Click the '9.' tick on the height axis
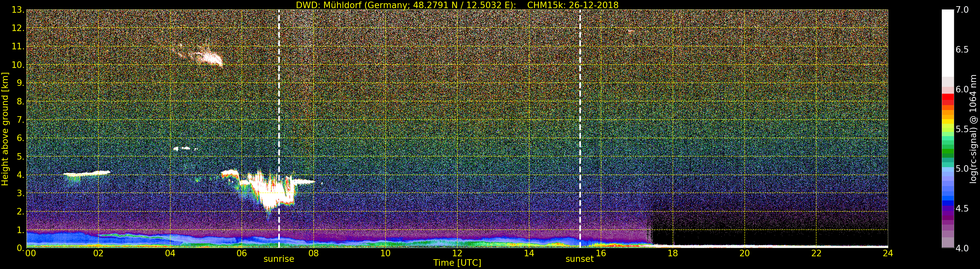The image size is (980, 269). [x=20, y=83]
